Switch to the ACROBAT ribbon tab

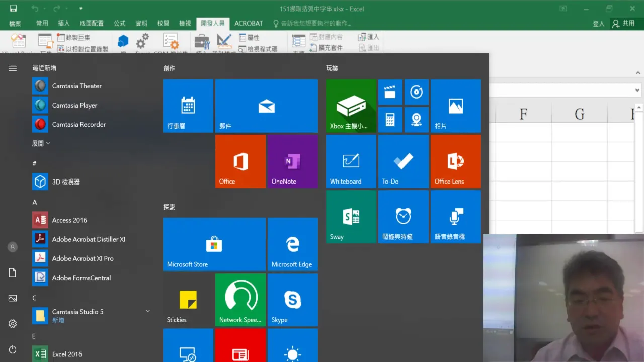(249, 23)
